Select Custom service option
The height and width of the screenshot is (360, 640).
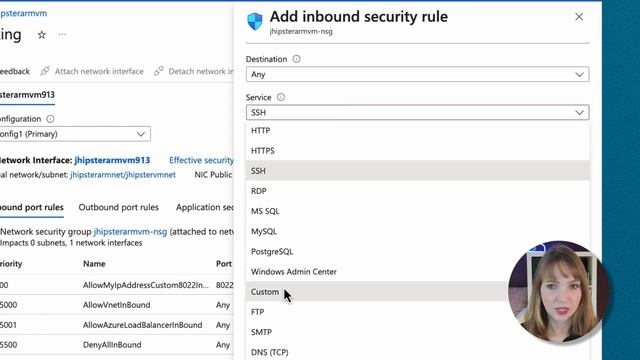point(417,292)
